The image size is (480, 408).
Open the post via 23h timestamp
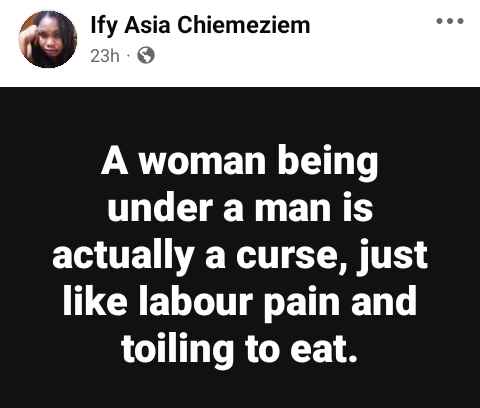[x=105, y=56]
